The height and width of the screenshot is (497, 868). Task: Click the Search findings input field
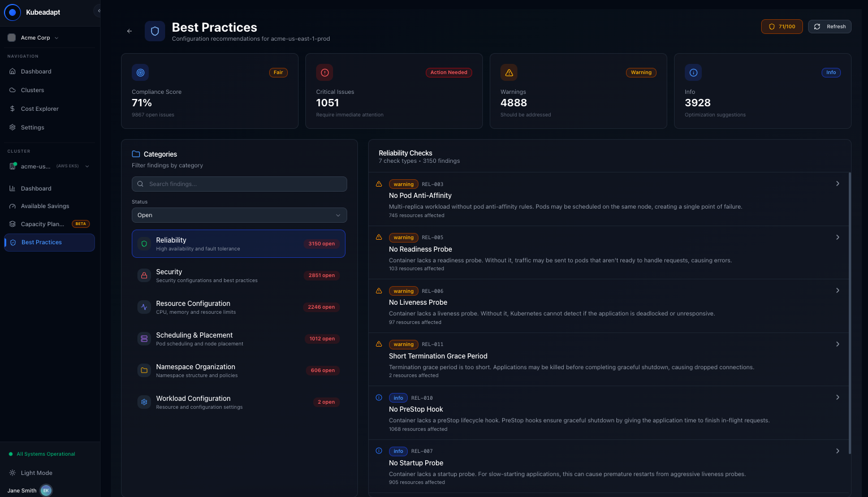pos(239,184)
